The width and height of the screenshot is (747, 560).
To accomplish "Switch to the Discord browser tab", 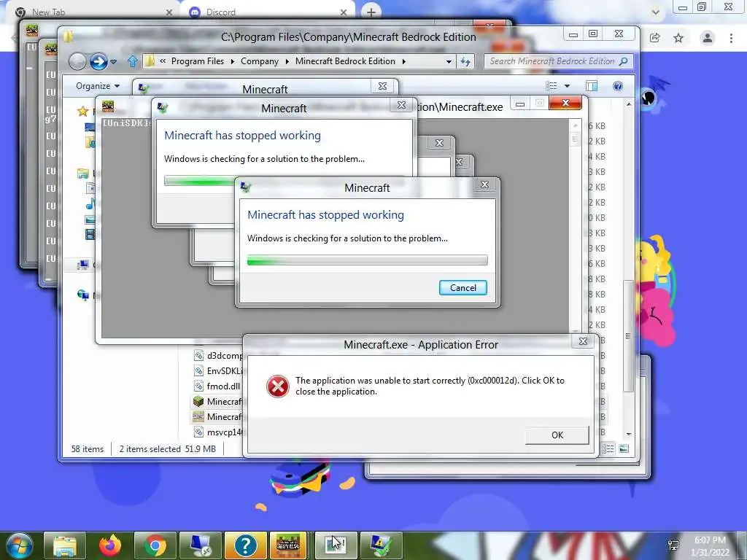I will pyautogui.click(x=268, y=12).
